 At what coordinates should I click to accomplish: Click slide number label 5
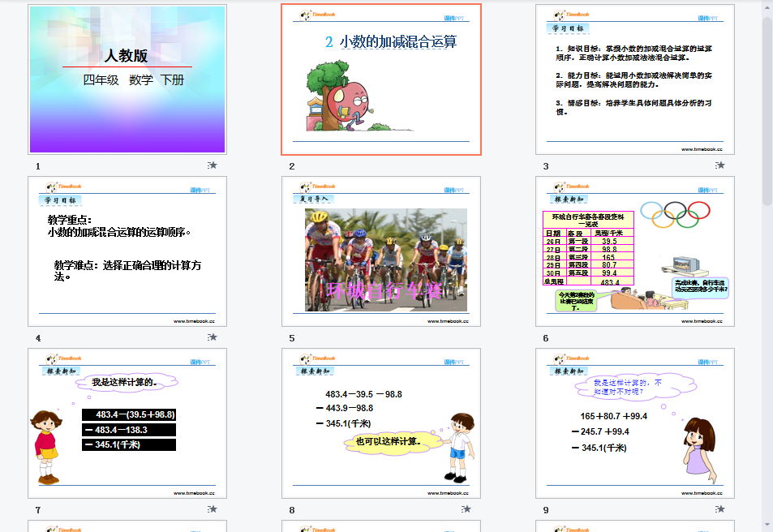(292, 338)
